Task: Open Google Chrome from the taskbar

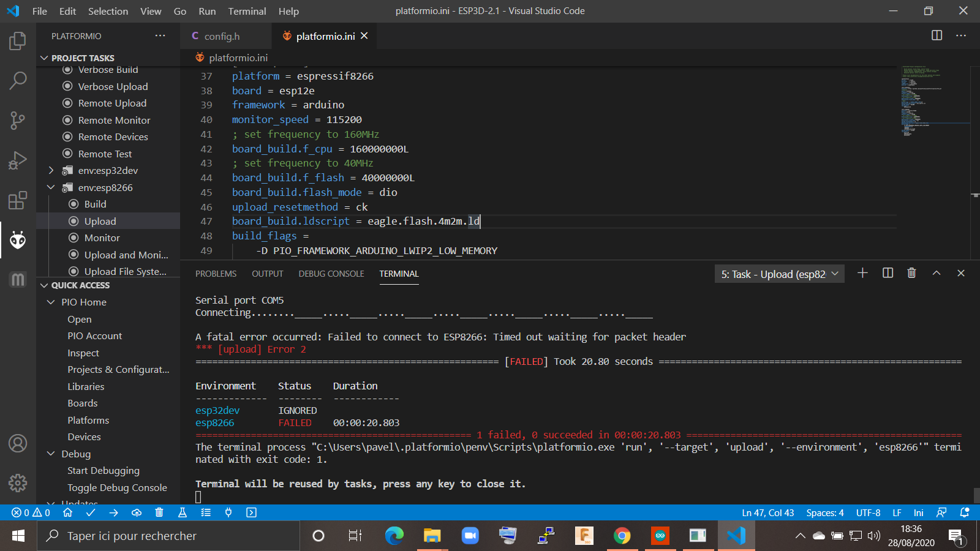Action: coord(622,536)
